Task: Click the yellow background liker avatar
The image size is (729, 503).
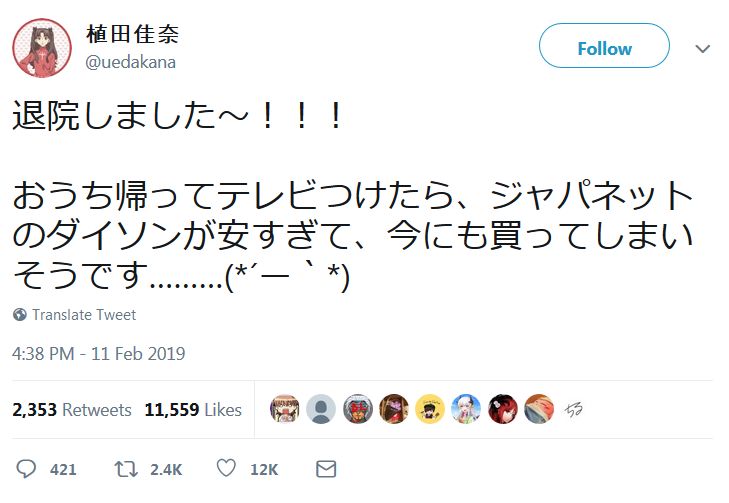Action: (430, 409)
